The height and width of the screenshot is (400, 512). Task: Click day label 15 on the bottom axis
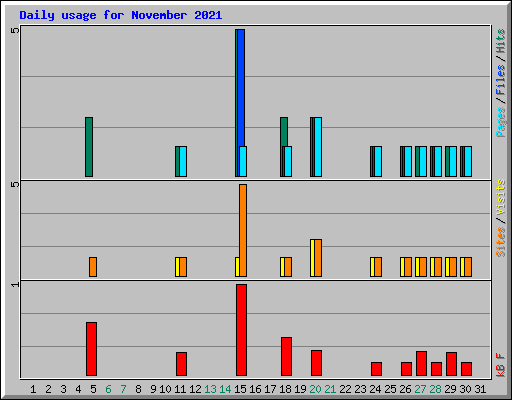pyautogui.click(x=240, y=389)
